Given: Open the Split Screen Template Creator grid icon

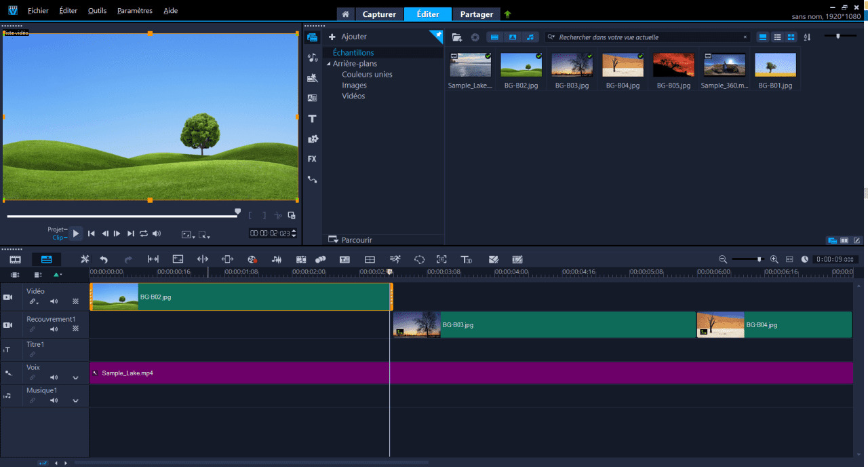Looking at the screenshot, I should coord(370,259).
